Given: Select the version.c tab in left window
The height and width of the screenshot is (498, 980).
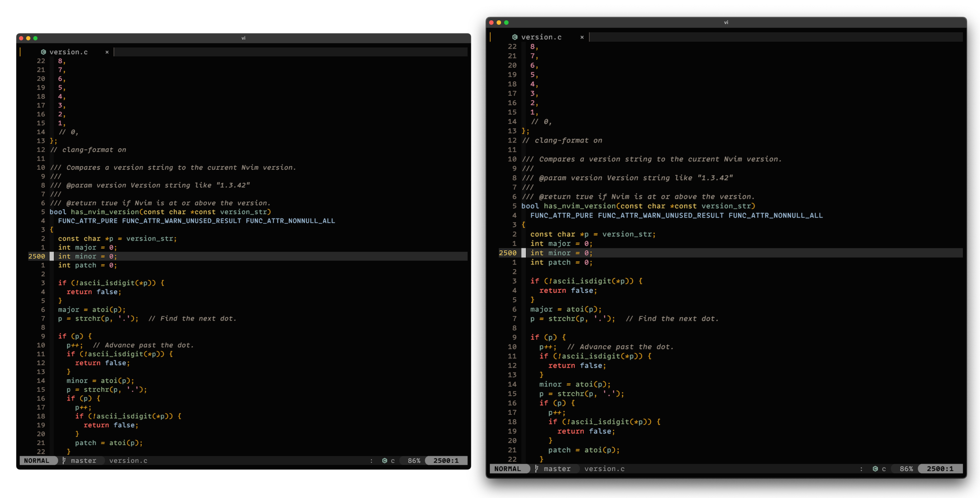Looking at the screenshot, I should click(69, 52).
